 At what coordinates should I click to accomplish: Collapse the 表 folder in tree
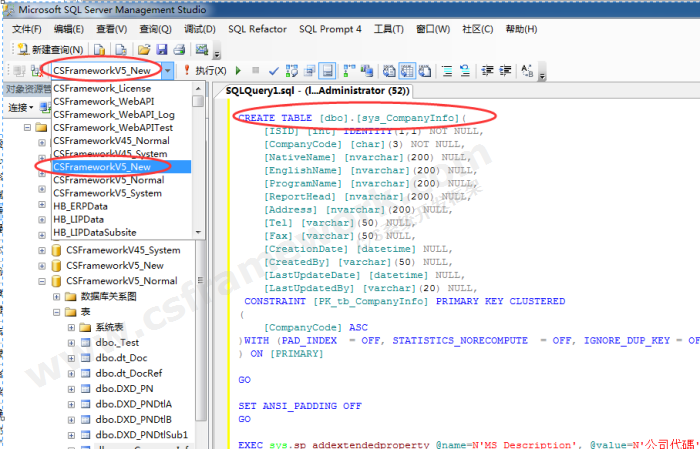click(57, 312)
